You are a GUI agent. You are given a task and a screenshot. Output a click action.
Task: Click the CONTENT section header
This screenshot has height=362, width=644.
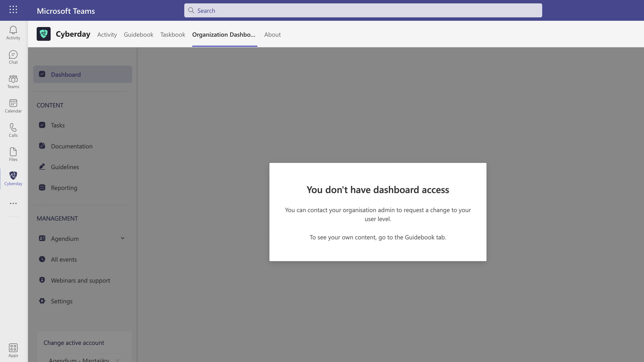click(50, 105)
